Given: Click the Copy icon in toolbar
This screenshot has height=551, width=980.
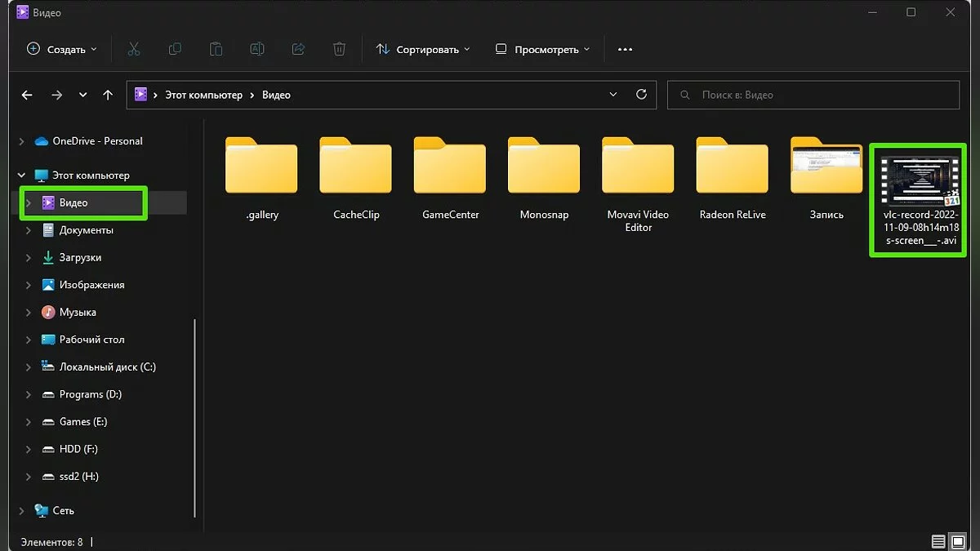Looking at the screenshot, I should (175, 49).
